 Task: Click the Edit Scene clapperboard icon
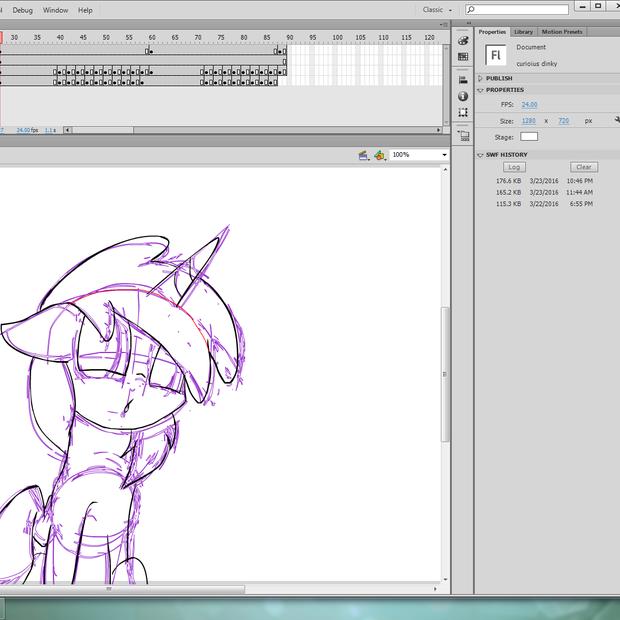coord(364,155)
